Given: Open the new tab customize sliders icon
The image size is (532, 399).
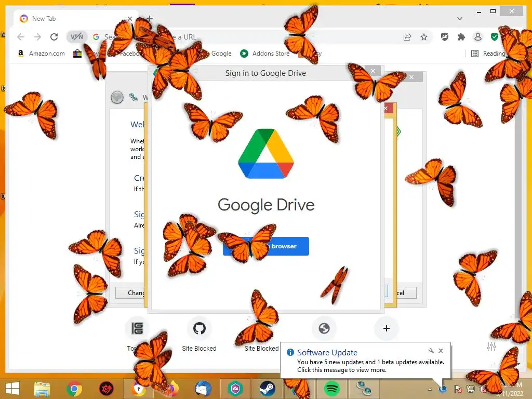Looking at the screenshot, I should (x=491, y=347).
